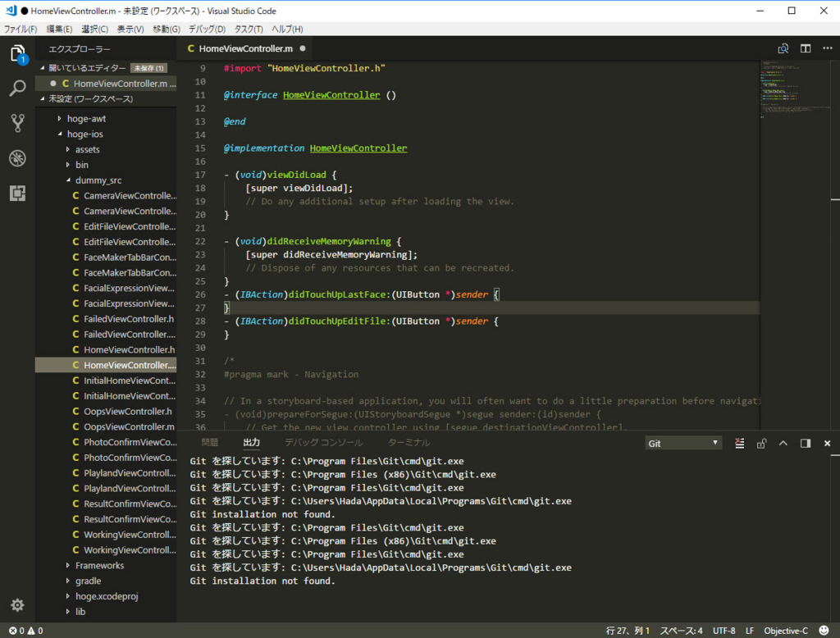Expand the lib folder
Image resolution: width=840 pixels, height=638 pixels.
click(x=67, y=611)
